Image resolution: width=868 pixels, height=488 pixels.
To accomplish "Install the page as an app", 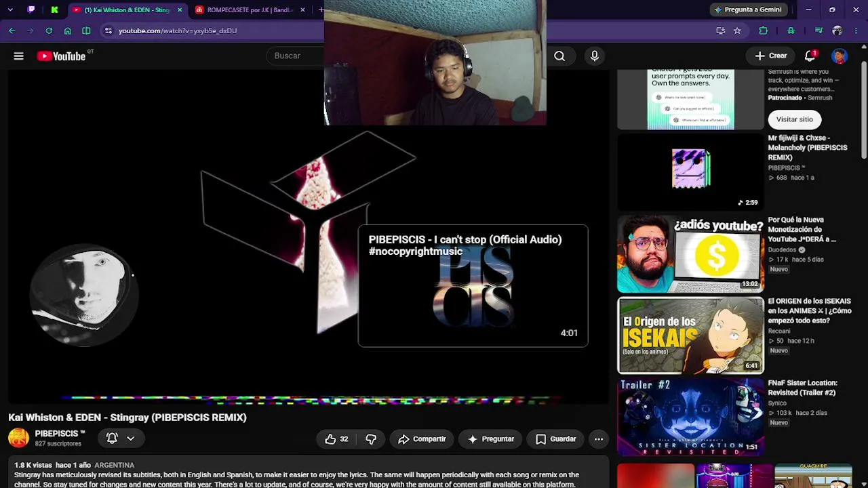I will click(720, 30).
